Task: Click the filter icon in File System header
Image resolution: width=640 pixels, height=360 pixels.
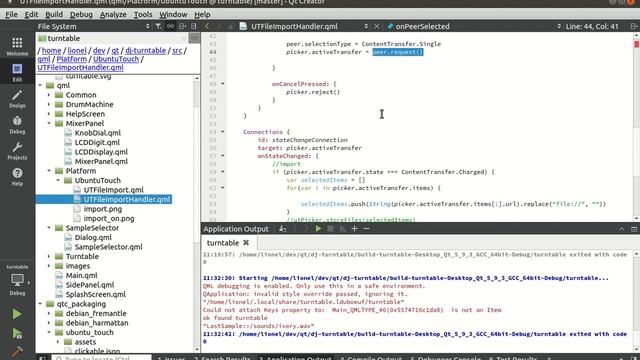Action: pyautogui.click(x=158, y=26)
